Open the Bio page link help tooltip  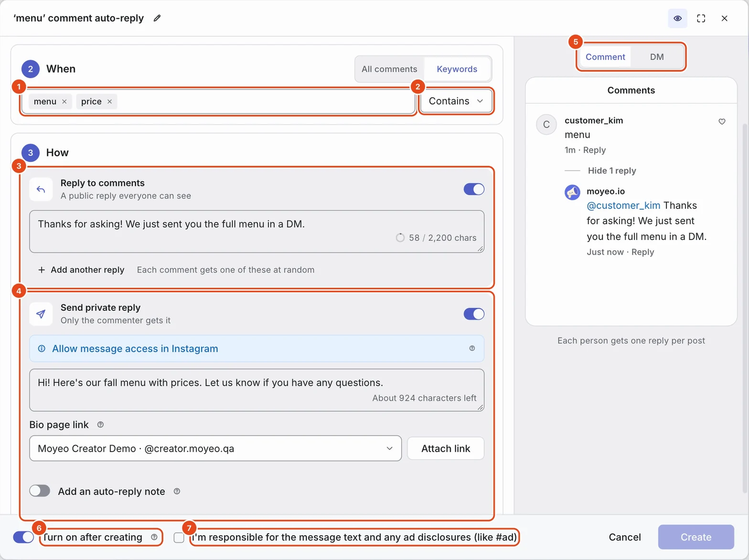point(100,425)
